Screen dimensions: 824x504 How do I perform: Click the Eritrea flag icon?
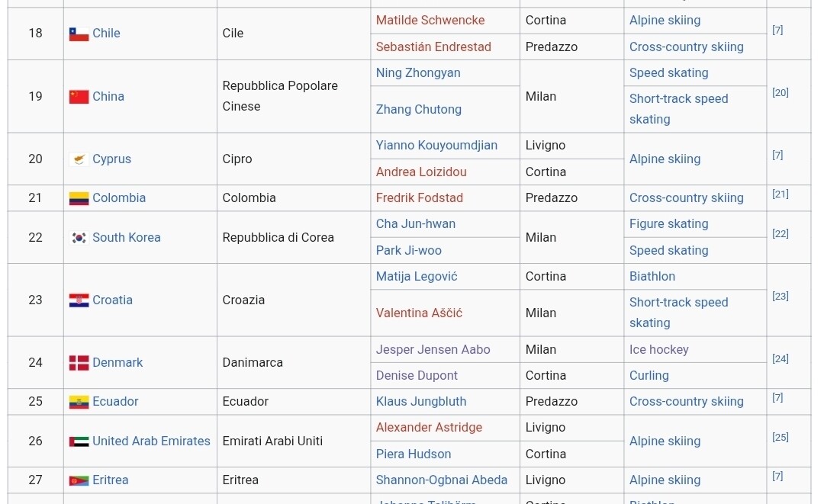79,480
